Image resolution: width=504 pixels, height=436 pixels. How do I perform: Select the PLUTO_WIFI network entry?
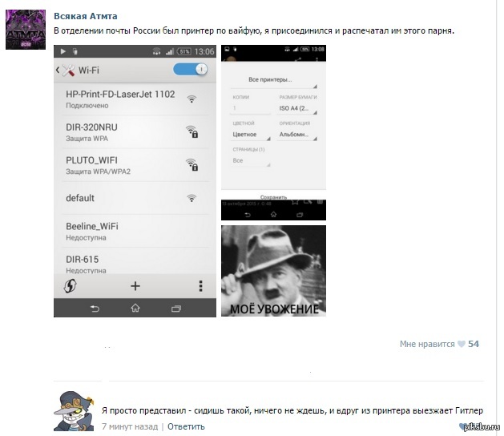[135, 165]
